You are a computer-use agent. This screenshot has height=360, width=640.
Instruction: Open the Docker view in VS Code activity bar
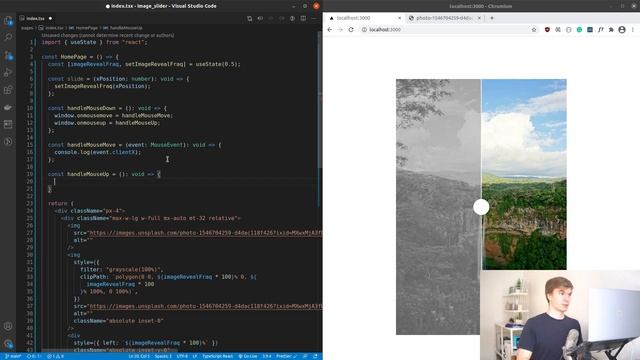8,107
